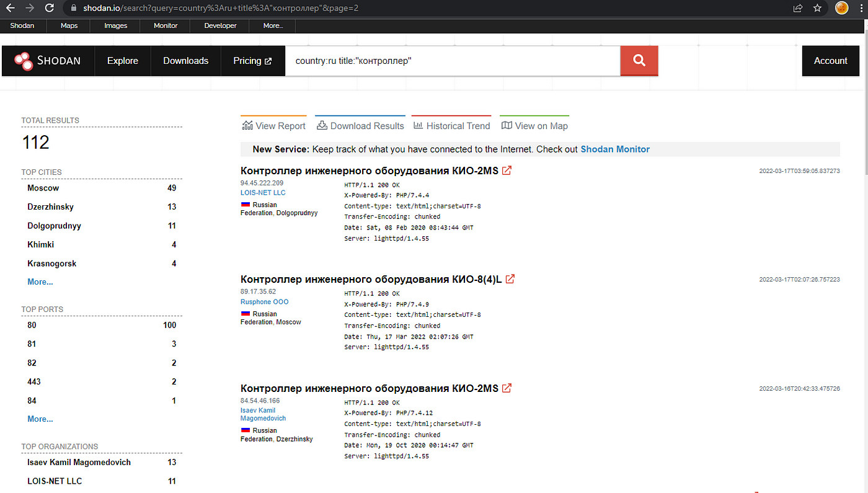
Task: Click the browser back arrow
Action: [x=10, y=8]
